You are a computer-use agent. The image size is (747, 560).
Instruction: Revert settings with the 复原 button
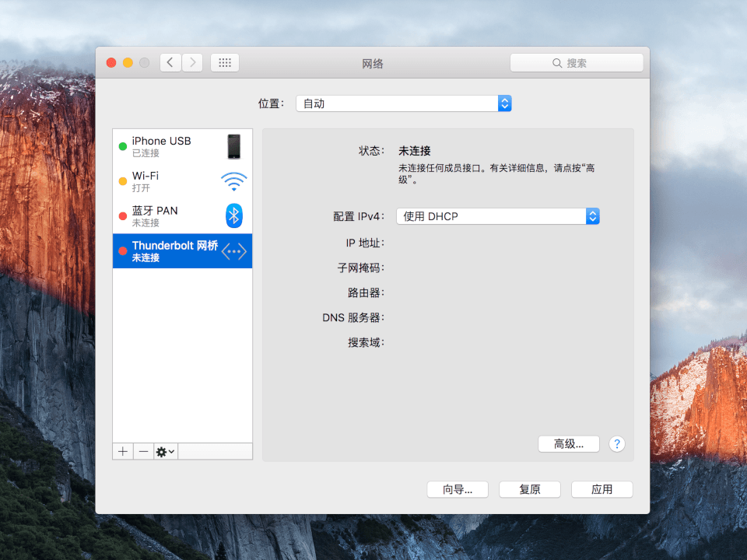pos(529,489)
